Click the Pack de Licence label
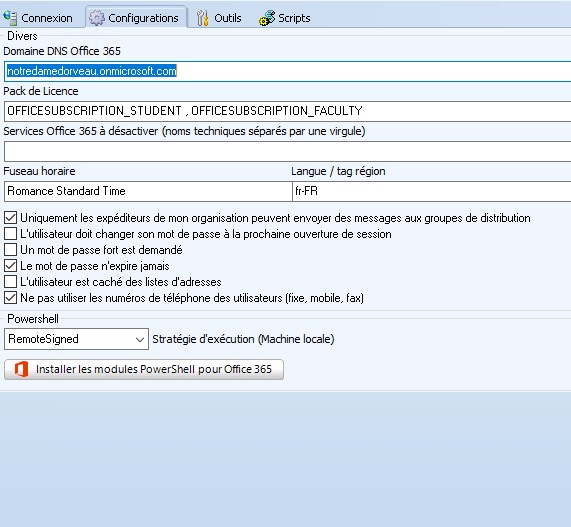Screen dimensions: 571x527 click(x=41, y=91)
